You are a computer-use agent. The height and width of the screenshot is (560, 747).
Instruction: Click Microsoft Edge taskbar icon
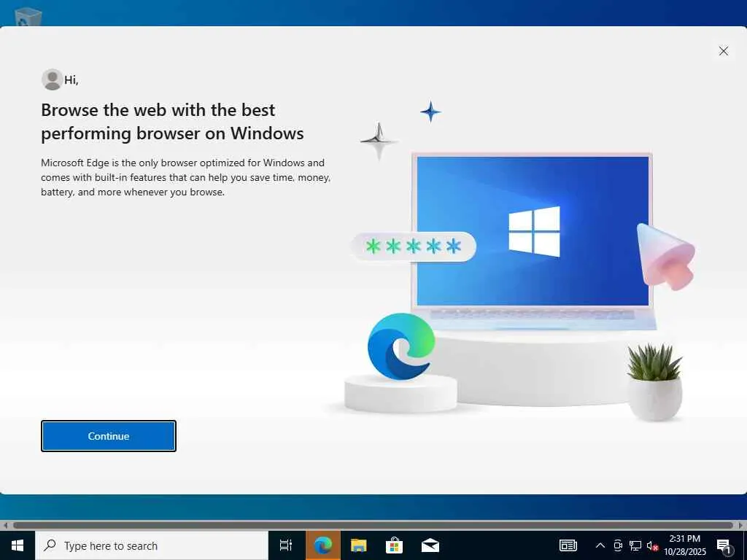[322, 545]
